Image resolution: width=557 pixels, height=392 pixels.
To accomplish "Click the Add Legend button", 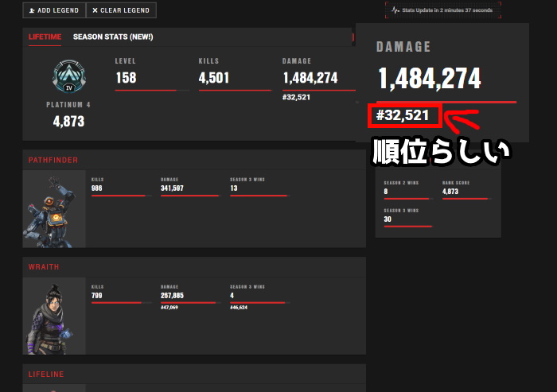I will click(x=54, y=10).
